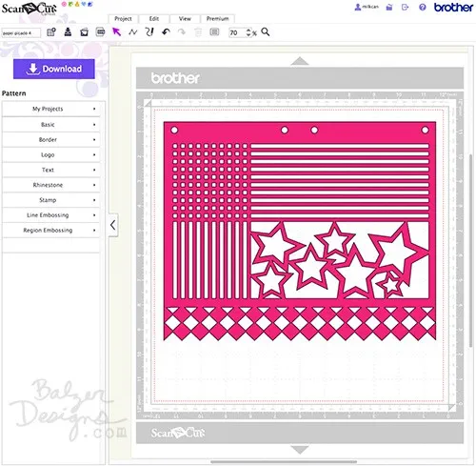
Task: Click the Download button
Action: point(54,69)
